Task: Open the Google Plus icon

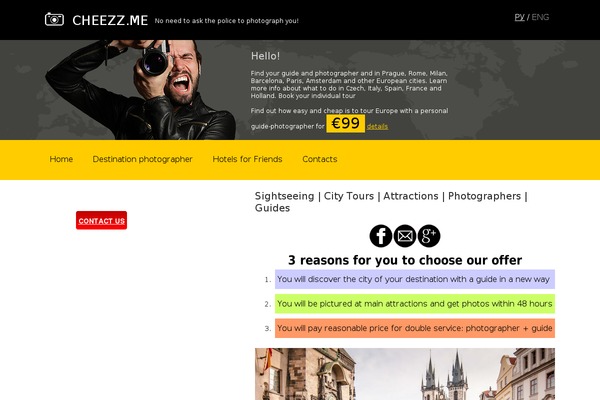Action: 429,236
